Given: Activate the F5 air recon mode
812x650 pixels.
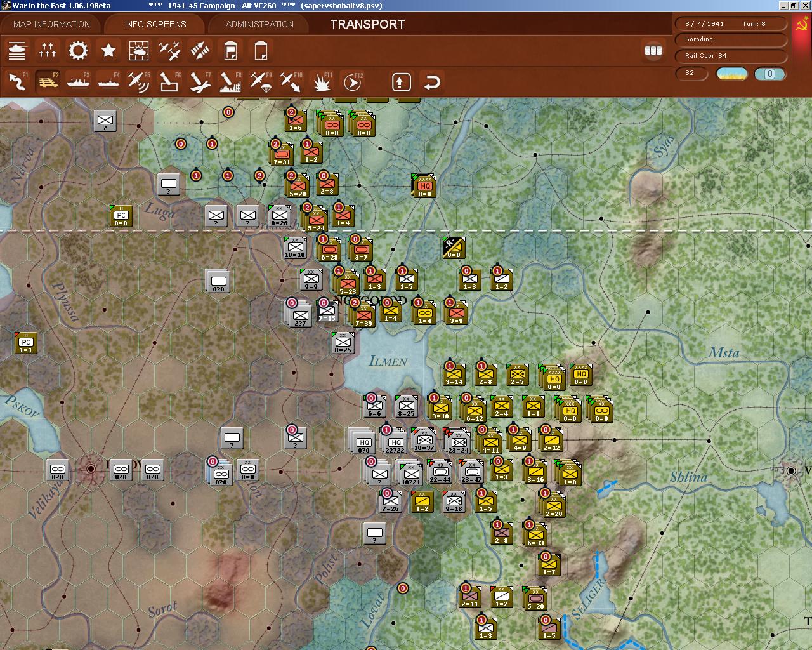Looking at the screenshot, I should point(139,82).
